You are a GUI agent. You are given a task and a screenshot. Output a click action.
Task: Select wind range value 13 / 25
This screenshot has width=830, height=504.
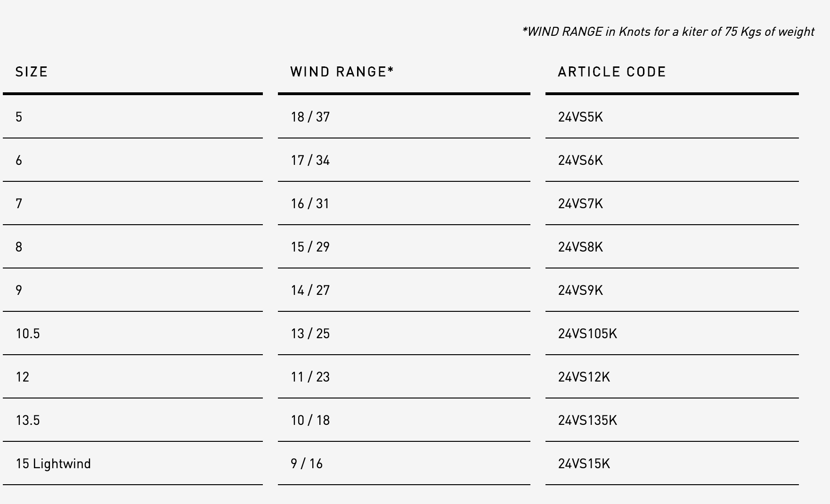pos(310,333)
